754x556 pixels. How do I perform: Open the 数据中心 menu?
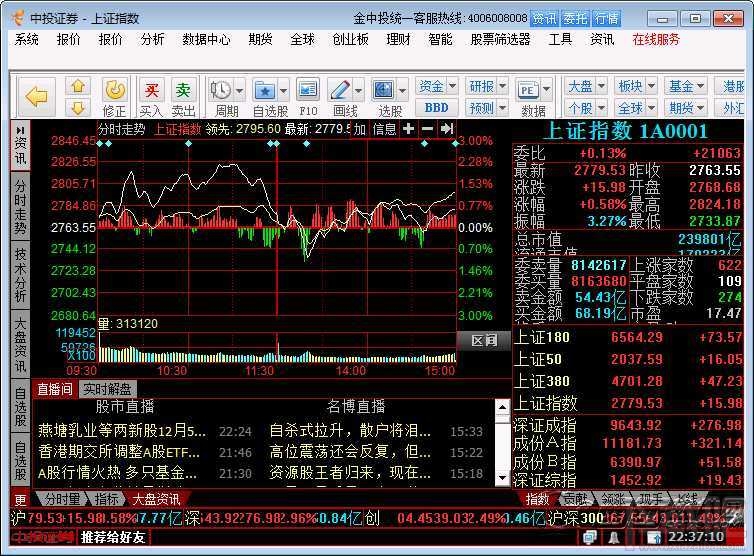pyautogui.click(x=206, y=39)
